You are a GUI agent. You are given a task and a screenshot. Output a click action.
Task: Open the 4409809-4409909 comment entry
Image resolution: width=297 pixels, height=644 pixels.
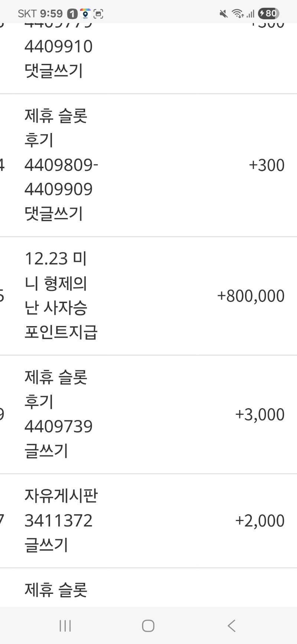click(61, 177)
